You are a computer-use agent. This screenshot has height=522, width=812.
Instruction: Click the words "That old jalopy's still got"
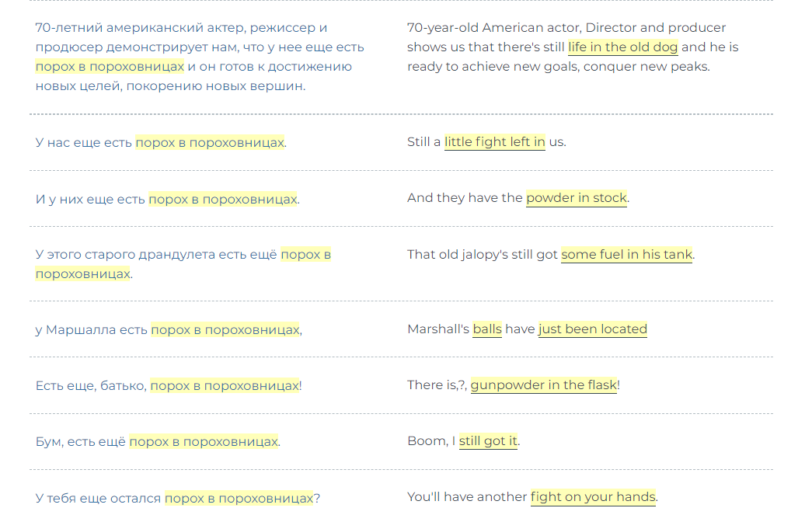pyautogui.click(x=482, y=255)
